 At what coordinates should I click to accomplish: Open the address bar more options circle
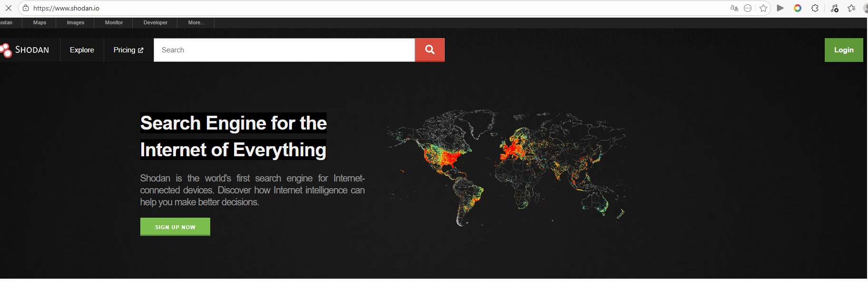[x=748, y=8]
